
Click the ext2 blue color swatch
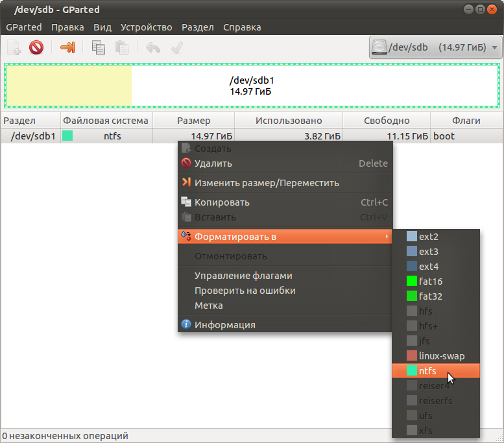click(x=412, y=236)
